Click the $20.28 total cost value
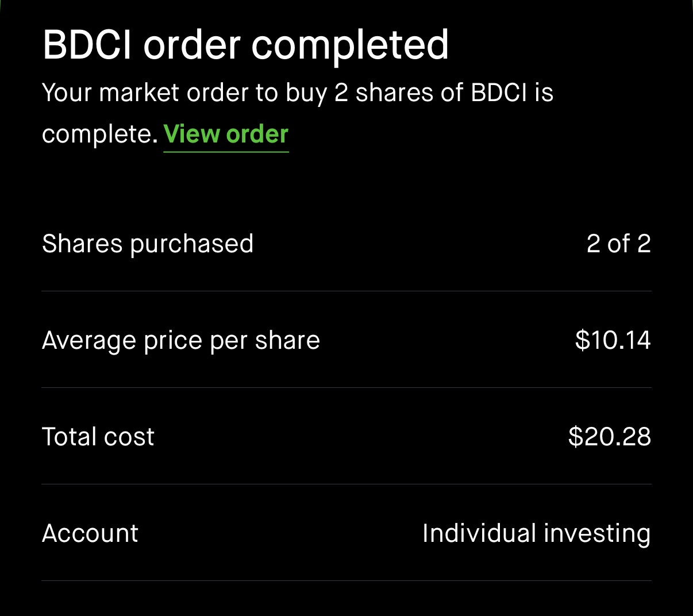 click(609, 437)
